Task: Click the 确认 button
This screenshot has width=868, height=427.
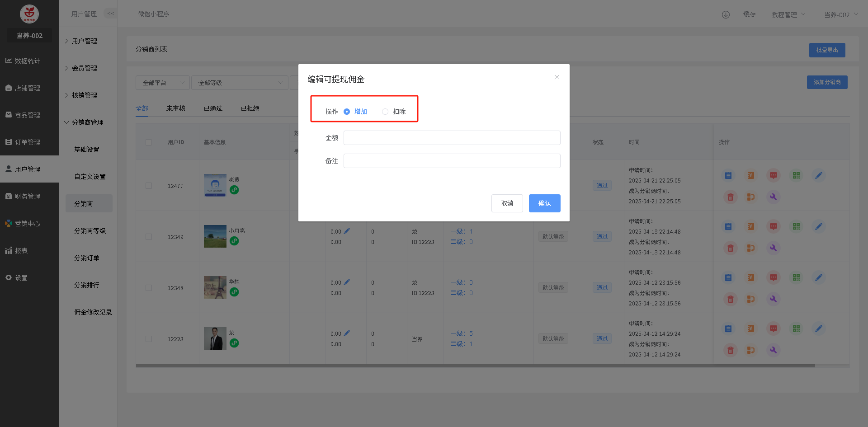Action: tap(544, 203)
